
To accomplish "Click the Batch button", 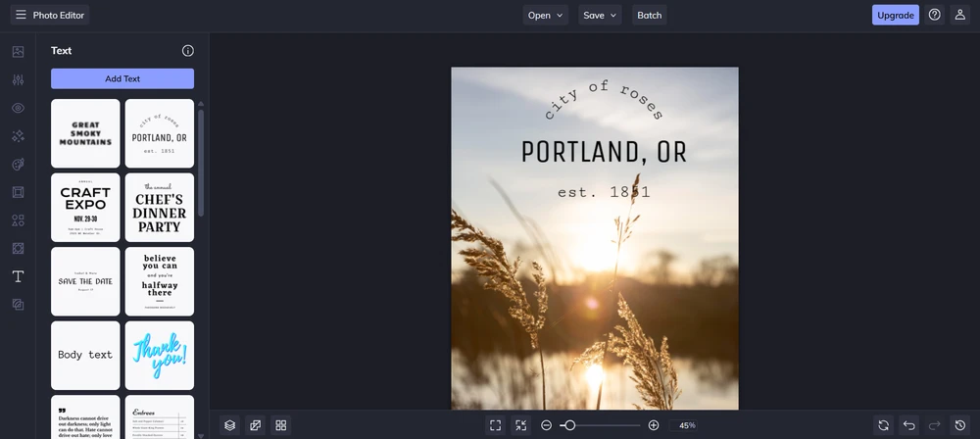I will (x=649, y=15).
